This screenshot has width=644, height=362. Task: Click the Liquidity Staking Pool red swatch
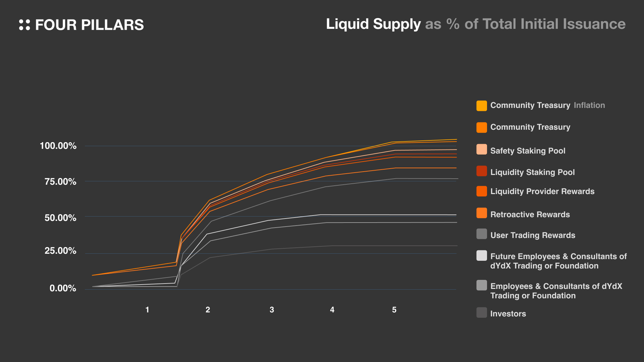[482, 171]
